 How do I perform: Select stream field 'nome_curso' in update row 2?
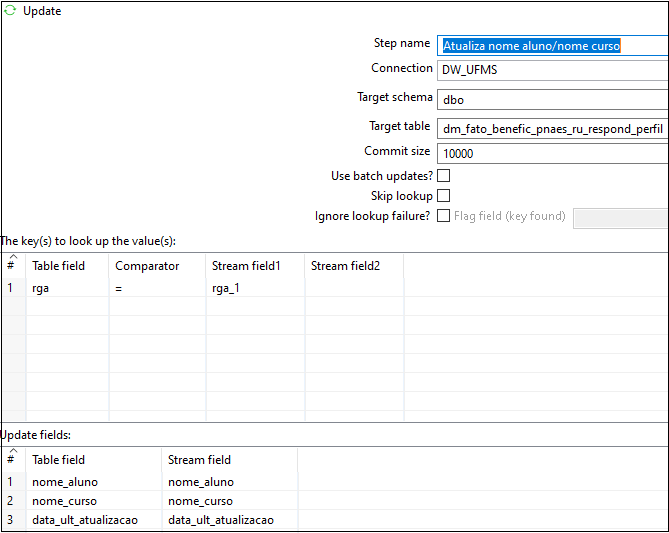(230, 501)
